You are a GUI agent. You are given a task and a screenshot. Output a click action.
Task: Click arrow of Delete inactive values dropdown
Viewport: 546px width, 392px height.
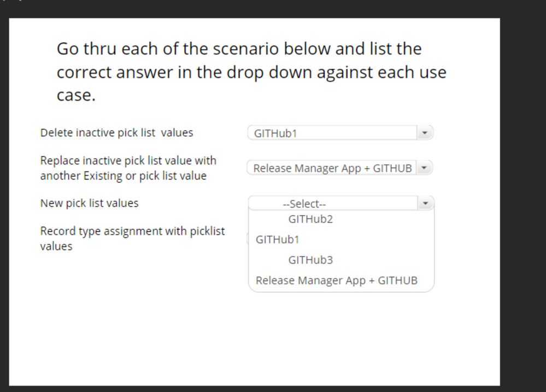click(425, 133)
